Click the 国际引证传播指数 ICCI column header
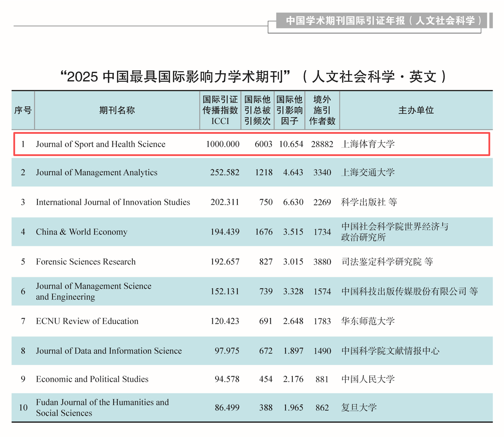The width and height of the screenshot is (504, 437). click(x=220, y=110)
